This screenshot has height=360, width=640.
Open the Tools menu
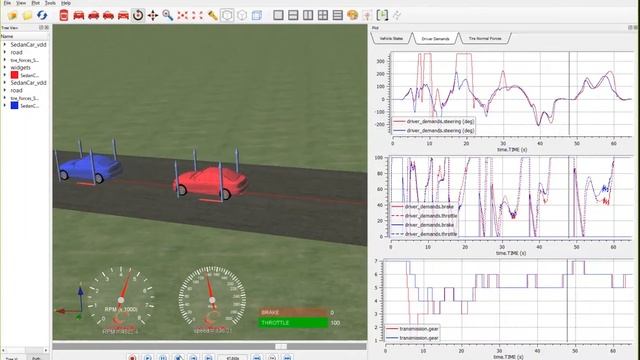point(50,3)
